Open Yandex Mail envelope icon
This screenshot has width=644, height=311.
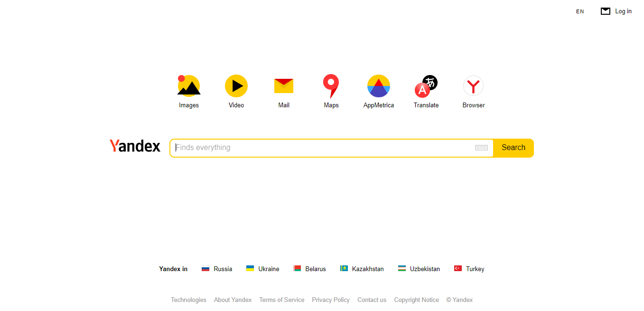click(284, 86)
